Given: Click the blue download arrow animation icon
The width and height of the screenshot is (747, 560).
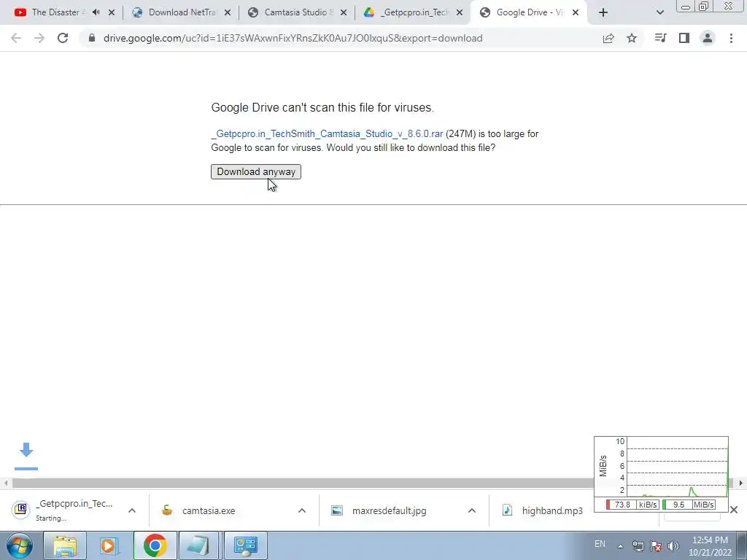Looking at the screenshot, I should point(26,456).
